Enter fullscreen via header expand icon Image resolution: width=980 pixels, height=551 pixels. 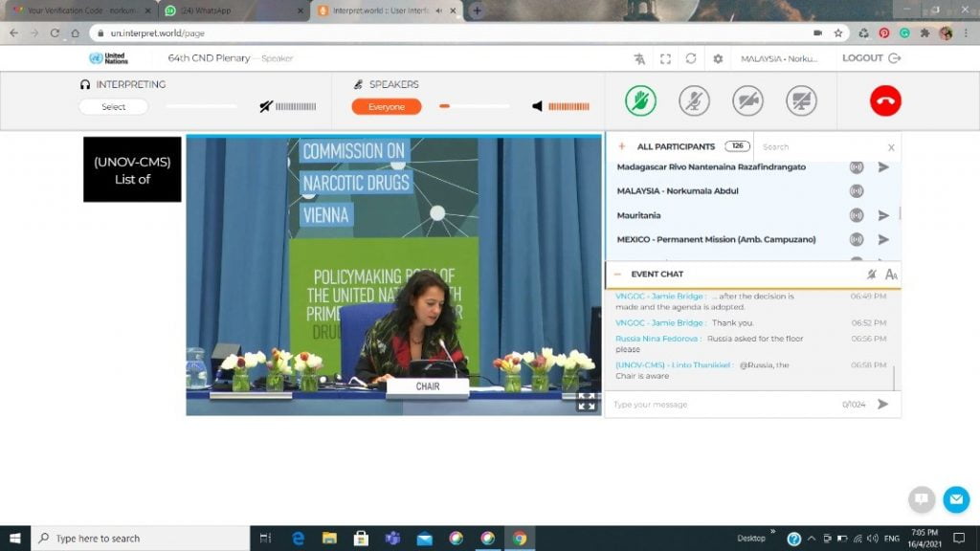coord(665,58)
